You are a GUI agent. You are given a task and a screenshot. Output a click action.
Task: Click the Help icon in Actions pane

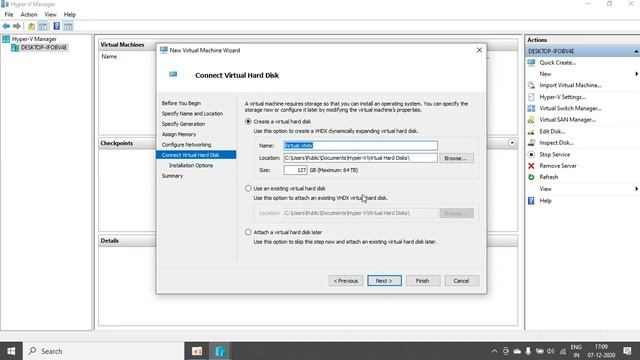coord(531,200)
